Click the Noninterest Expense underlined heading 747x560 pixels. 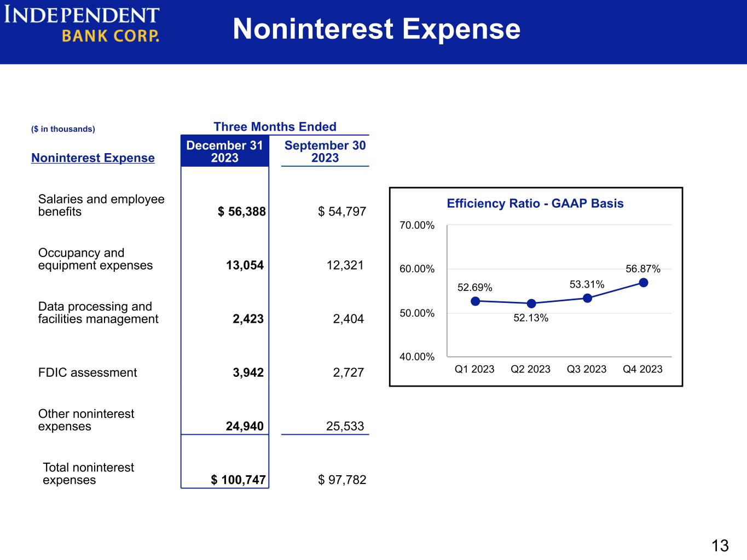93,158
